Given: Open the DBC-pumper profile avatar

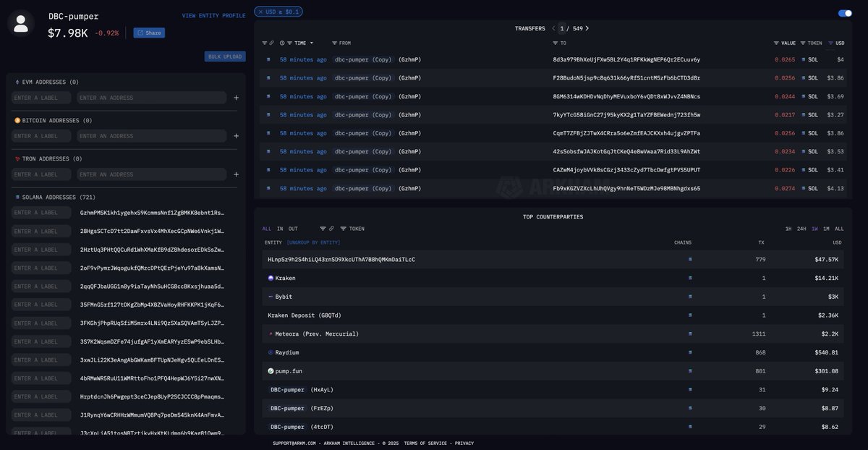Looking at the screenshot, I should click(x=21, y=22).
